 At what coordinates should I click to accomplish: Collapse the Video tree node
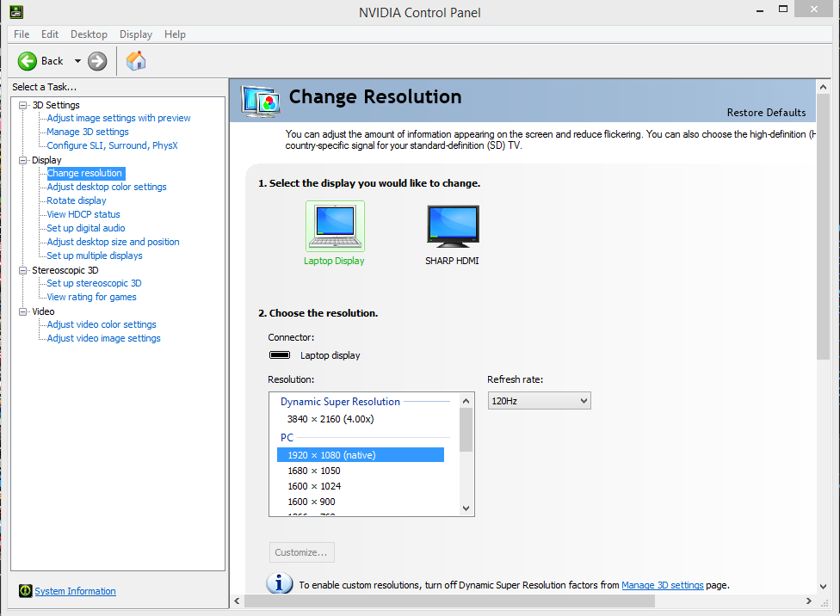point(23,311)
